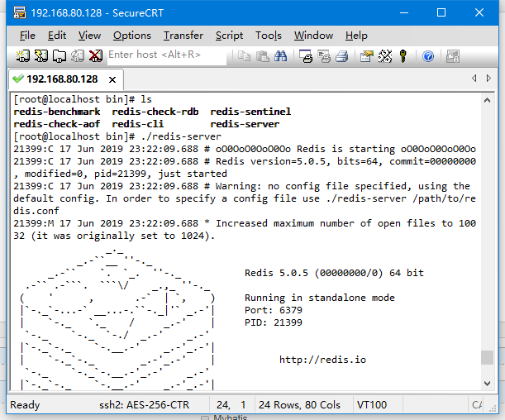Open Keymap Editor tools icon

[385, 56]
